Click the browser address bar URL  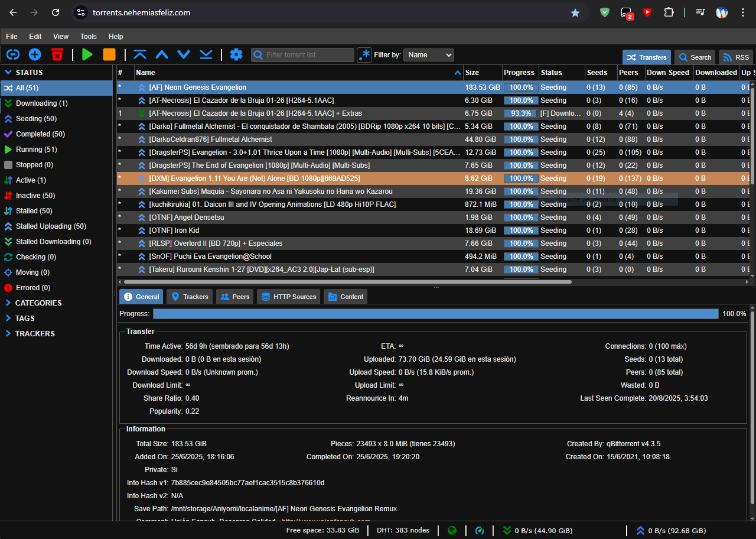(141, 12)
